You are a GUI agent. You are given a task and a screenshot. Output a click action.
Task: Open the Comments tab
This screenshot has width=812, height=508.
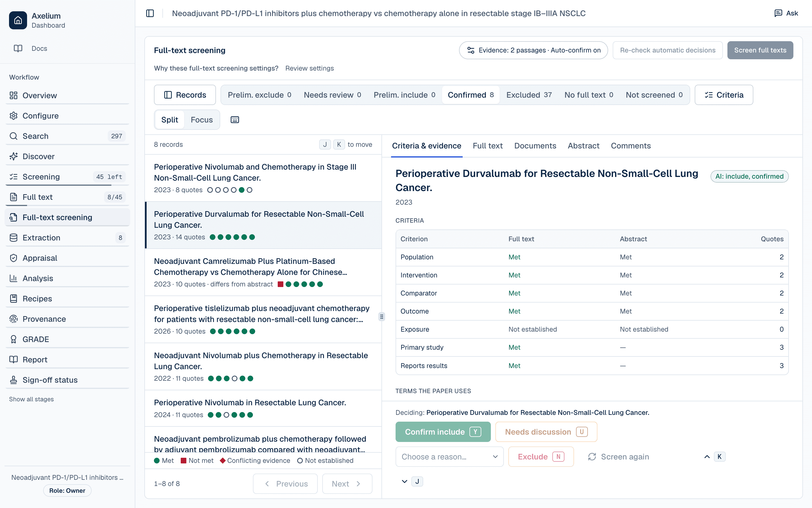tap(630, 146)
